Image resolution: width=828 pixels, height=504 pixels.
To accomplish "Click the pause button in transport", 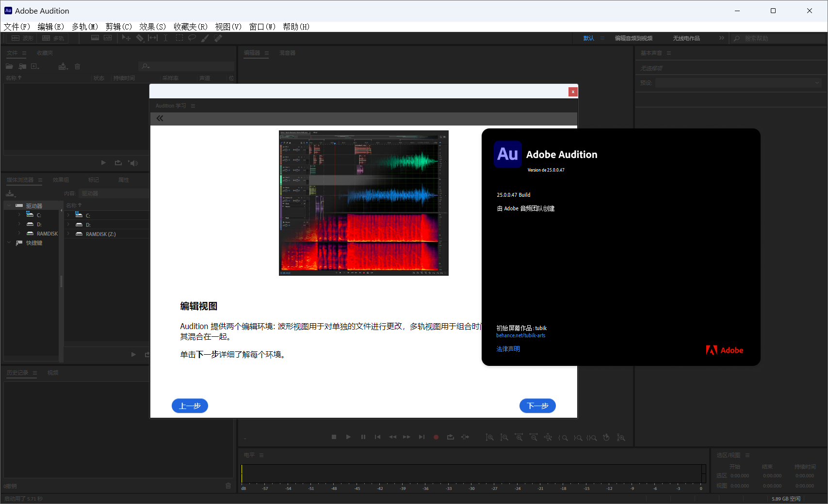I will click(x=363, y=437).
